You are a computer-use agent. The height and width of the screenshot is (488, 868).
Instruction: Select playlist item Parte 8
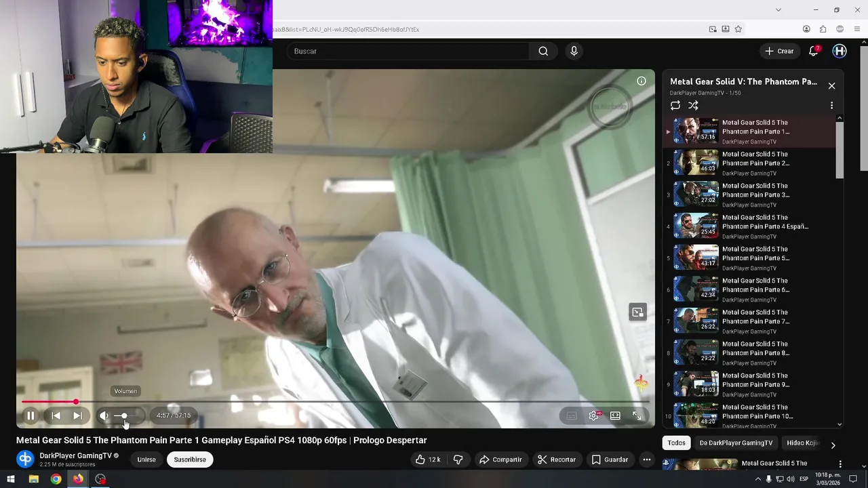[749, 352]
